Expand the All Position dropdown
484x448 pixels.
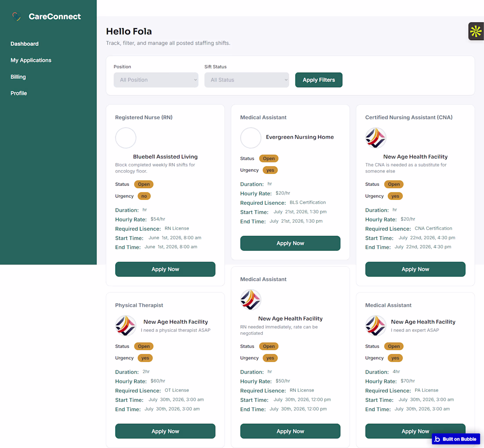coord(156,80)
